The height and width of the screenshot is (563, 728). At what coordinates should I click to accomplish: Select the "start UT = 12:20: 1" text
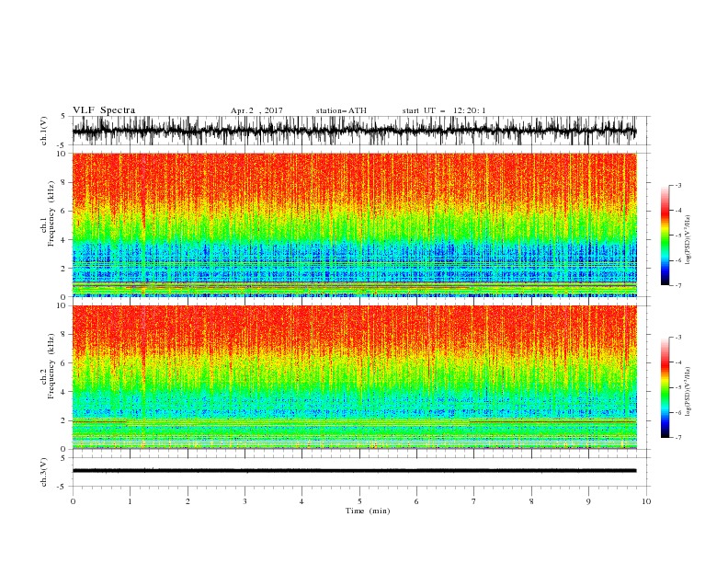click(x=444, y=110)
